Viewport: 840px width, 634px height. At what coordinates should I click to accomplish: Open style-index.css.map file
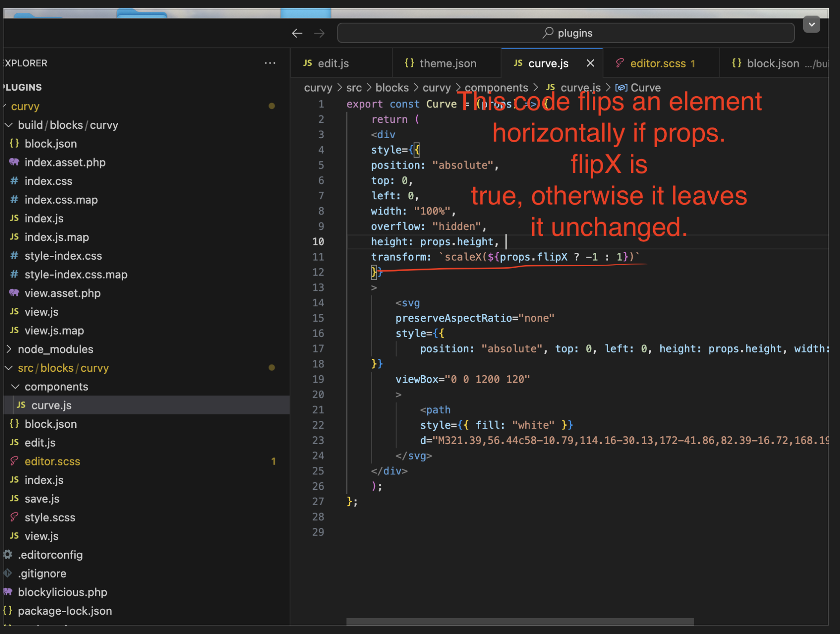pos(147,275)
